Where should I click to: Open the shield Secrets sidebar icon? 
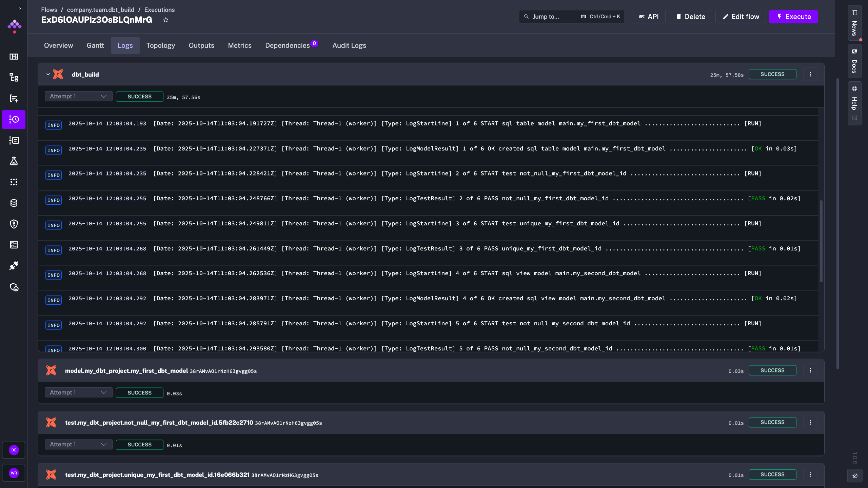point(14,224)
